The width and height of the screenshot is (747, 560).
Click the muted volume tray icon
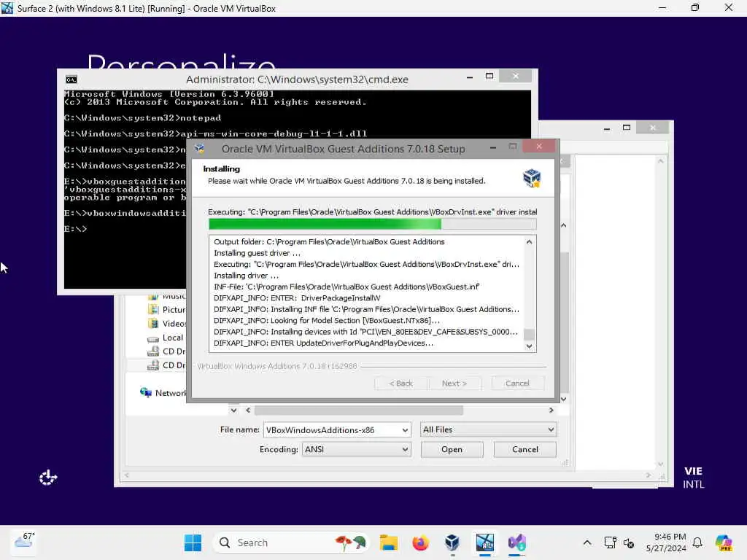[x=629, y=542]
